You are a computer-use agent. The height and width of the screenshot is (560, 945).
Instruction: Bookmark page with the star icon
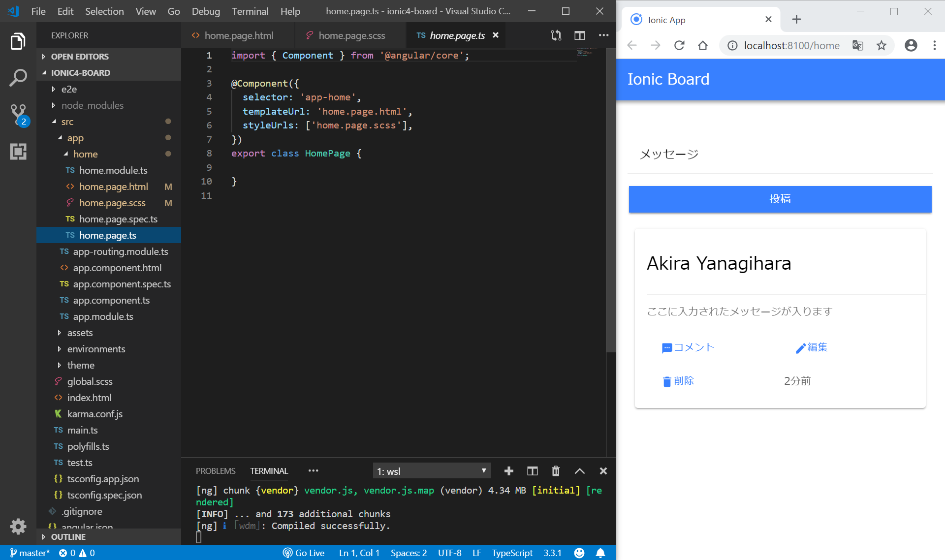881,45
